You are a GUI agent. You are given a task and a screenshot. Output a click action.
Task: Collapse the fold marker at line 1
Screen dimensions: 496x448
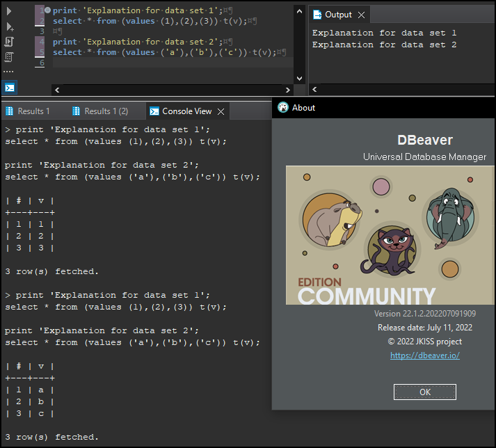click(47, 10)
